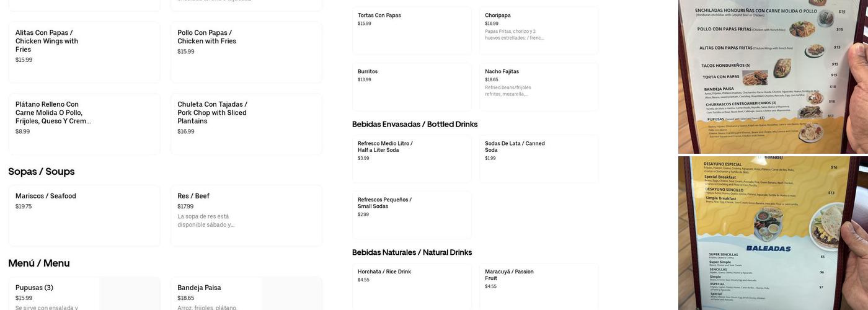Enlarge the enchiladas and pupusas menu photo

(x=773, y=76)
